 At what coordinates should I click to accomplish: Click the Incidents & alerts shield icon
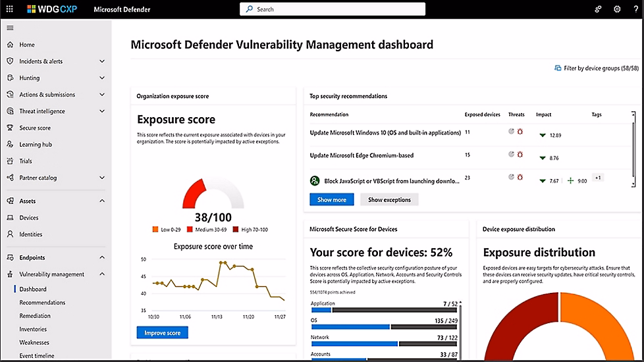pyautogui.click(x=11, y=61)
